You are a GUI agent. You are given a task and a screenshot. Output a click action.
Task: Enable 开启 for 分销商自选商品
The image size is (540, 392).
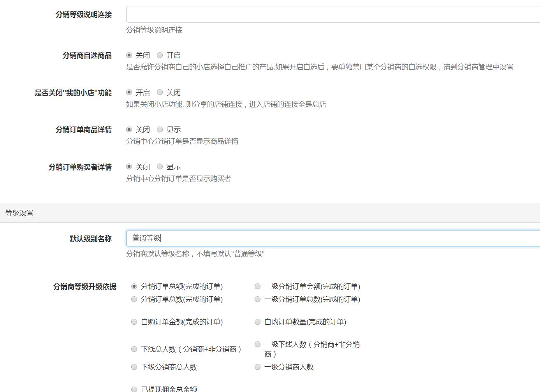coord(160,55)
